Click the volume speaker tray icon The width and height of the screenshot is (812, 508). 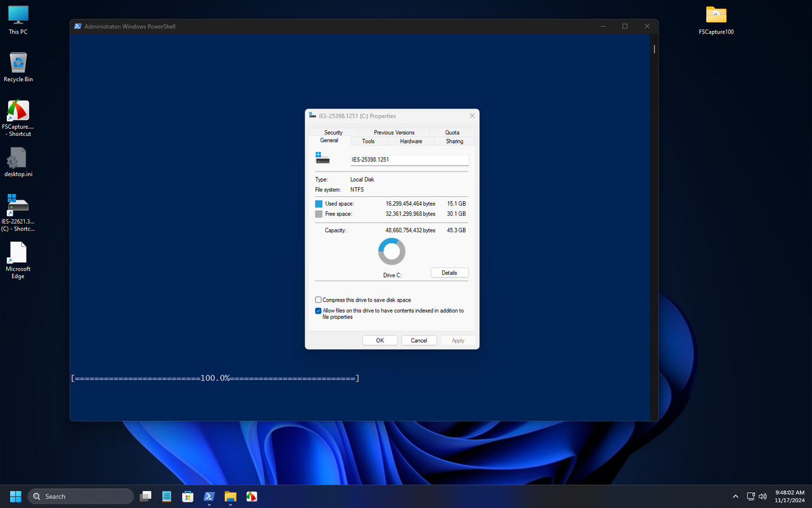click(x=763, y=496)
